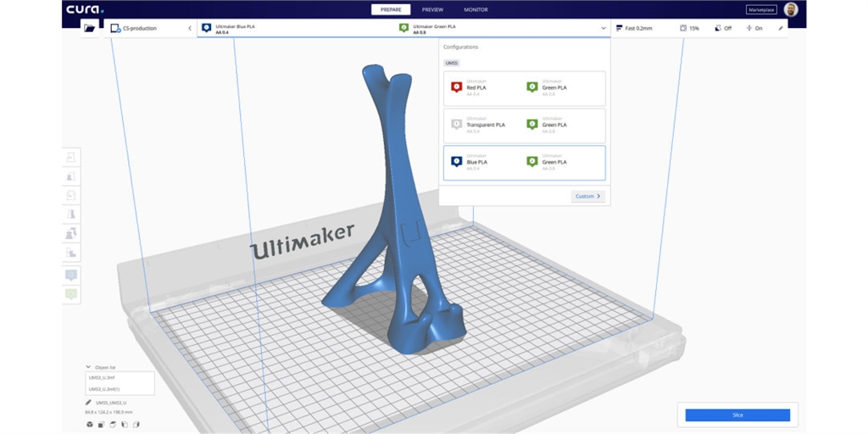Viewport: 868px width, 434px height.
Task: Open print settings pencil icon at top right
Action: pyautogui.click(x=781, y=28)
